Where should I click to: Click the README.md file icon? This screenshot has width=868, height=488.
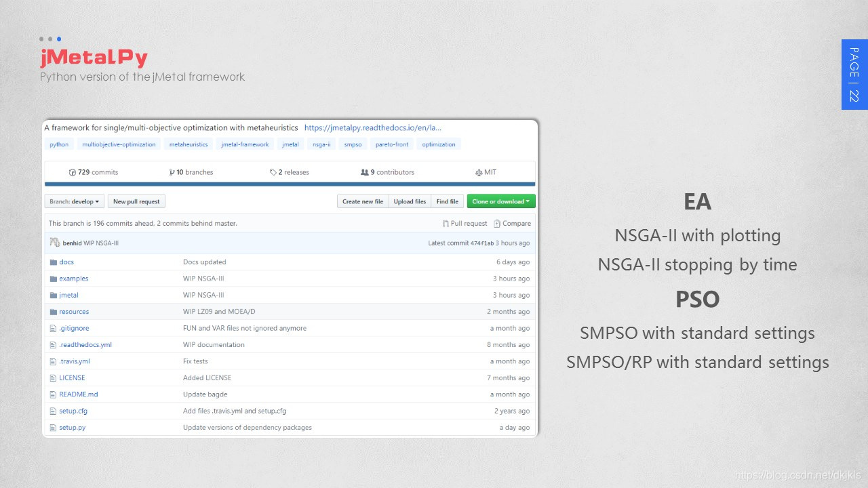(53, 394)
